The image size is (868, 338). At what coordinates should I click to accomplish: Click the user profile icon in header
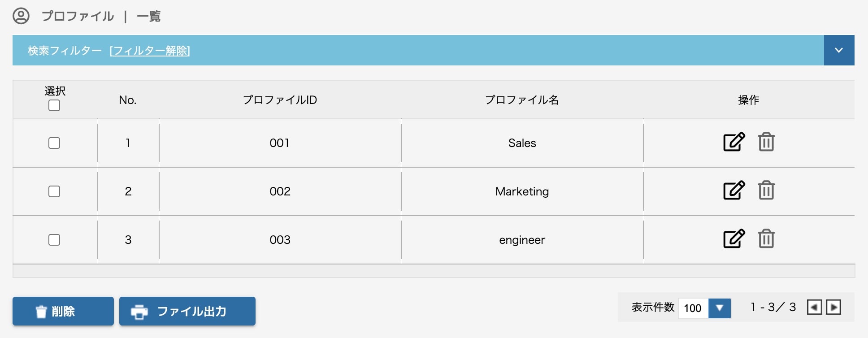21,16
